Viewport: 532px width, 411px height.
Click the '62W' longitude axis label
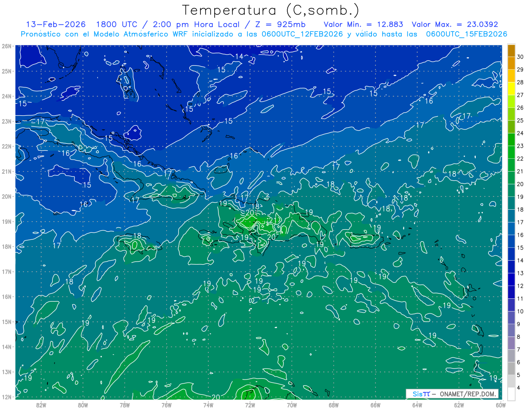(459, 404)
